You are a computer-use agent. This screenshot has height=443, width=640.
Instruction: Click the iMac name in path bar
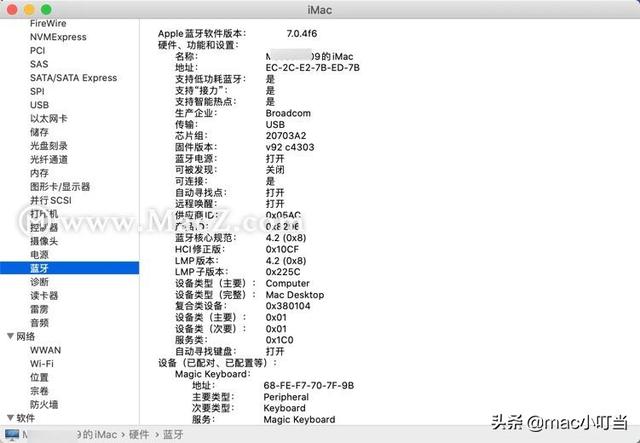[69, 435]
